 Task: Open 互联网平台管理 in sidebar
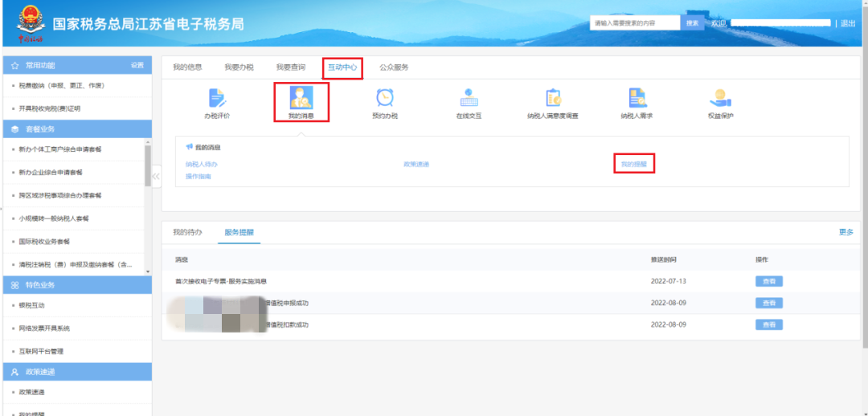[41, 351]
